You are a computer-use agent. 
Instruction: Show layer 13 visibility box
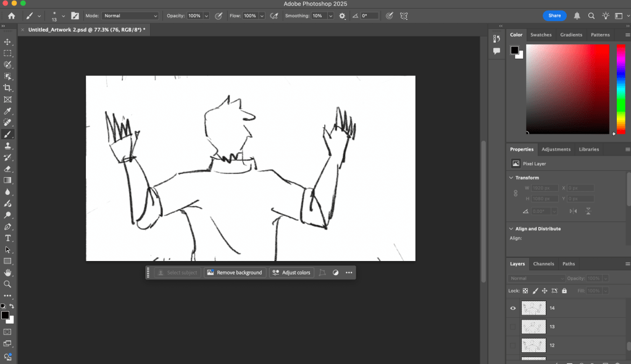513,326
